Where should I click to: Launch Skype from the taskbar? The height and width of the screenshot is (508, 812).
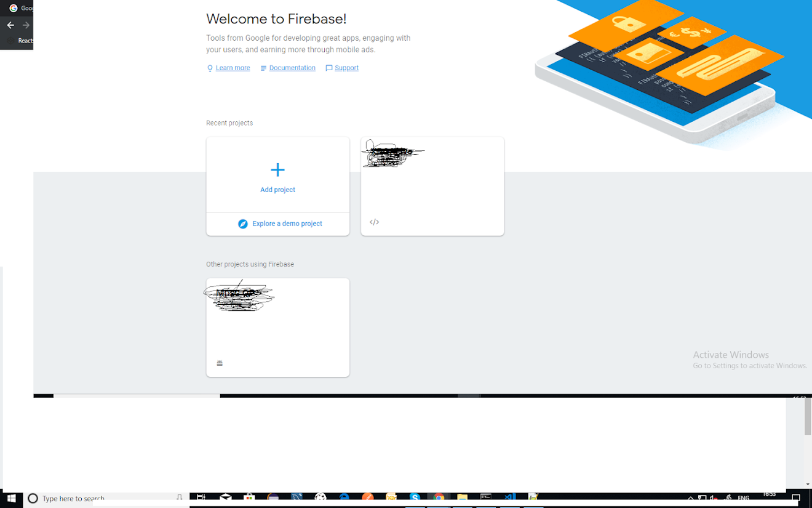(x=415, y=498)
